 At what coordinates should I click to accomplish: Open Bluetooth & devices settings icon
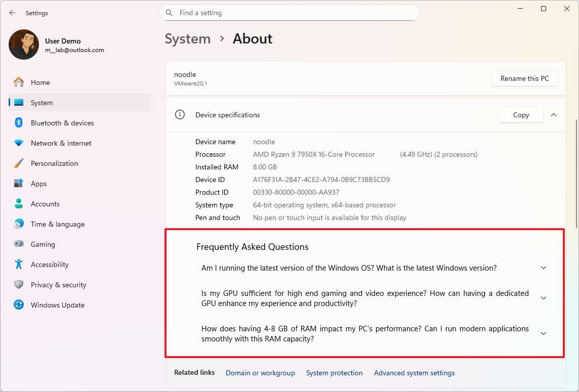(19, 123)
